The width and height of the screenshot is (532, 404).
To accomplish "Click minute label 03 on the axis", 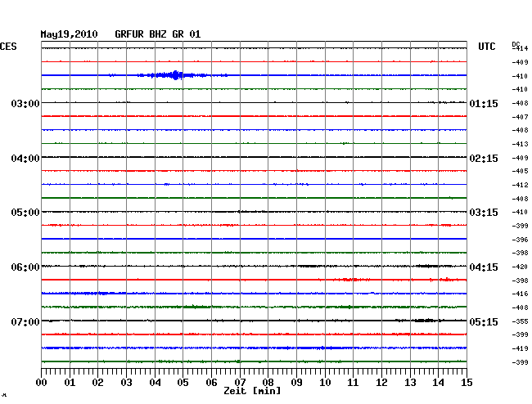I will (x=126, y=383).
